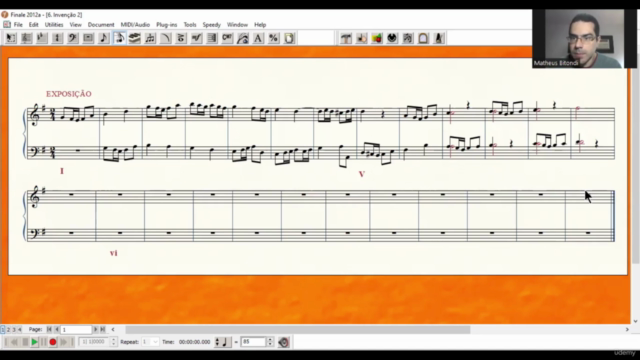Select the Selection tool arrow icon

point(11,38)
